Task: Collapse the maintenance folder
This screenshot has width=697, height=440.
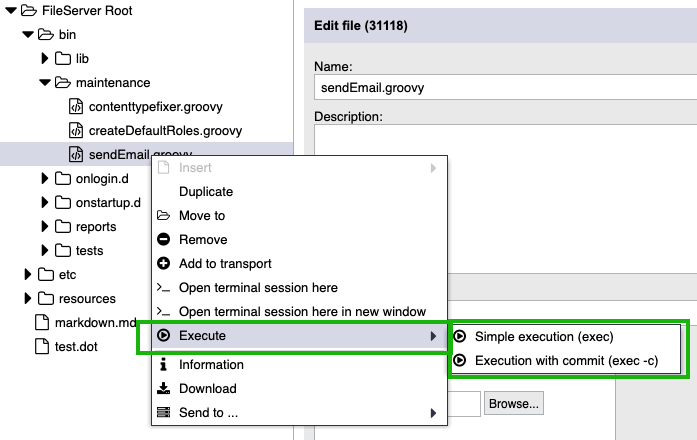Action: point(45,83)
